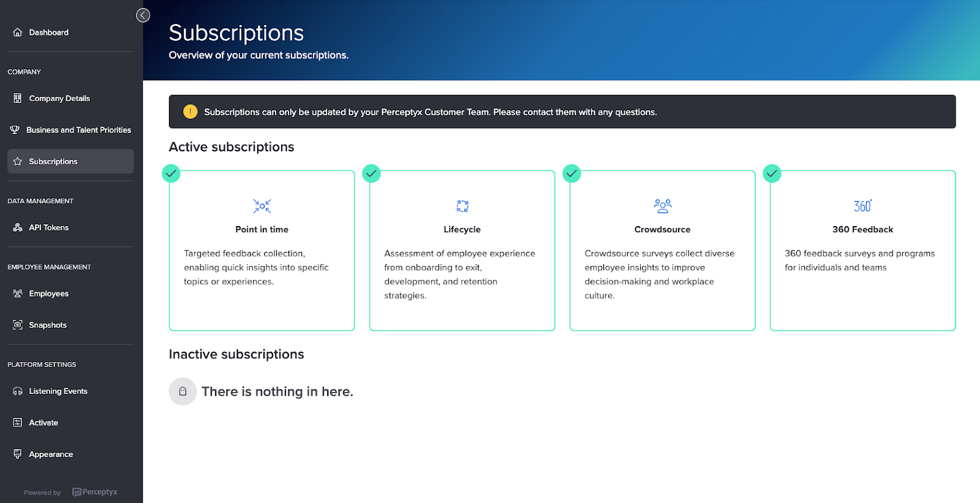Click the DATA MANAGEMENT section label

(40, 201)
